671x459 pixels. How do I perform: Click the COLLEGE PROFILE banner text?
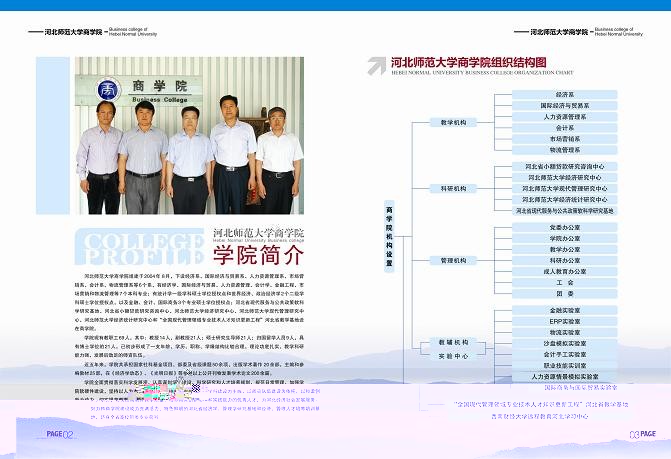tap(143, 249)
